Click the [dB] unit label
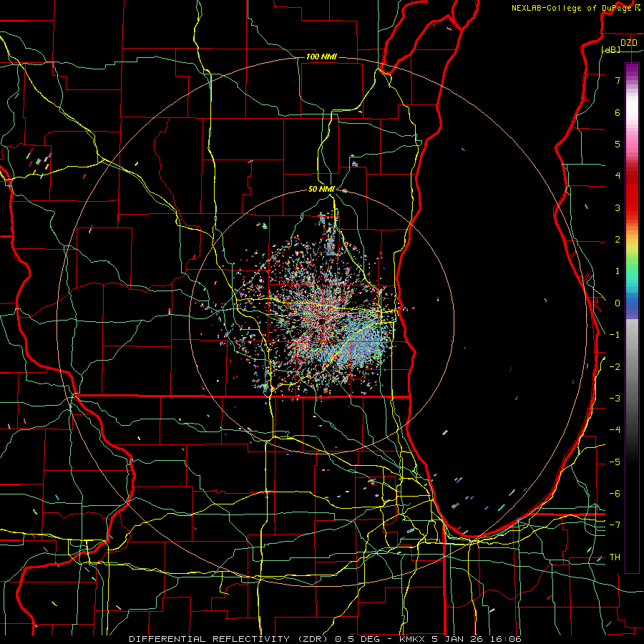 tap(611, 50)
